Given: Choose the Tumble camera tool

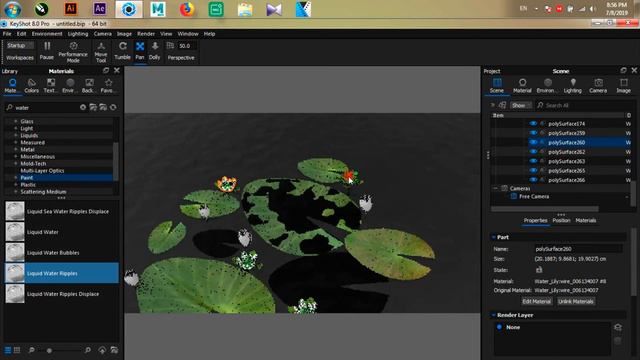Looking at the screenshot, I should [122, 46].
